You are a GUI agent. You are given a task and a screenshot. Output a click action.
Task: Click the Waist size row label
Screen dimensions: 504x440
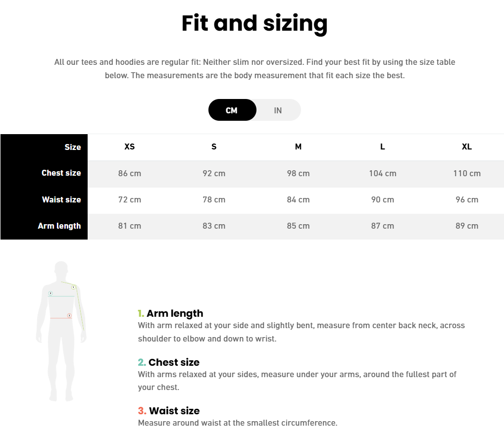pyautogui.click(x=61, y=199)
